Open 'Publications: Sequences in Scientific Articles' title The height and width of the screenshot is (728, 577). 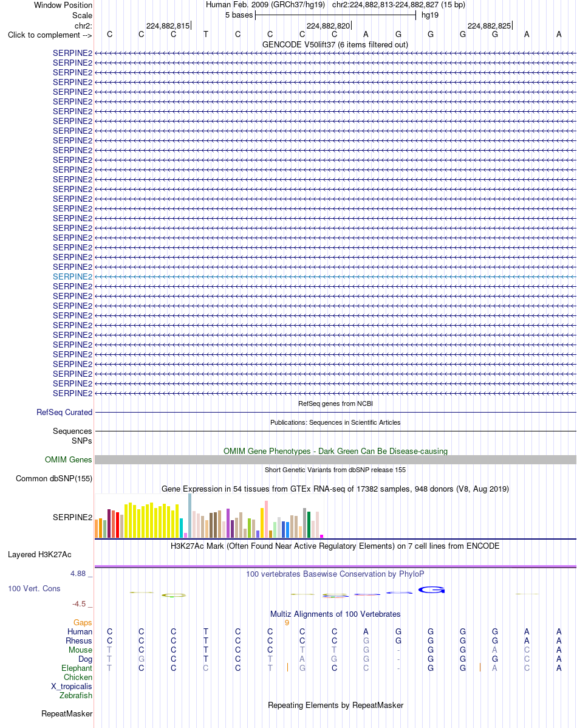[335, 422]
